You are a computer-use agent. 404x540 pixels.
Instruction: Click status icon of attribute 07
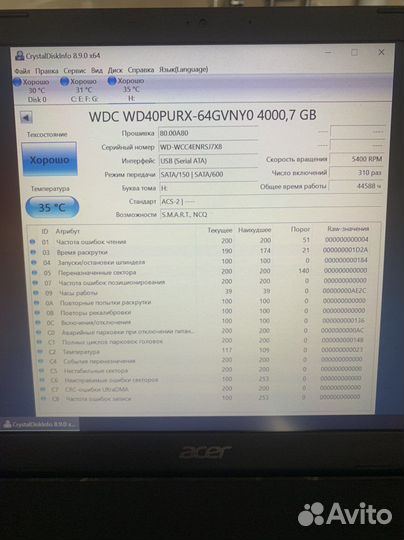[35, 283]
